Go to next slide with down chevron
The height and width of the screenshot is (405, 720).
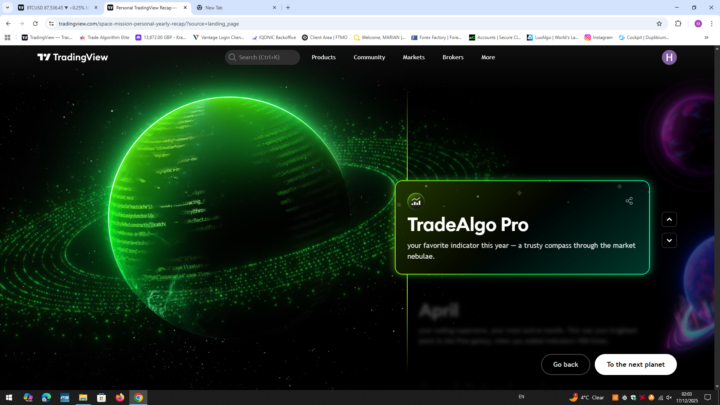pos(669,240)
